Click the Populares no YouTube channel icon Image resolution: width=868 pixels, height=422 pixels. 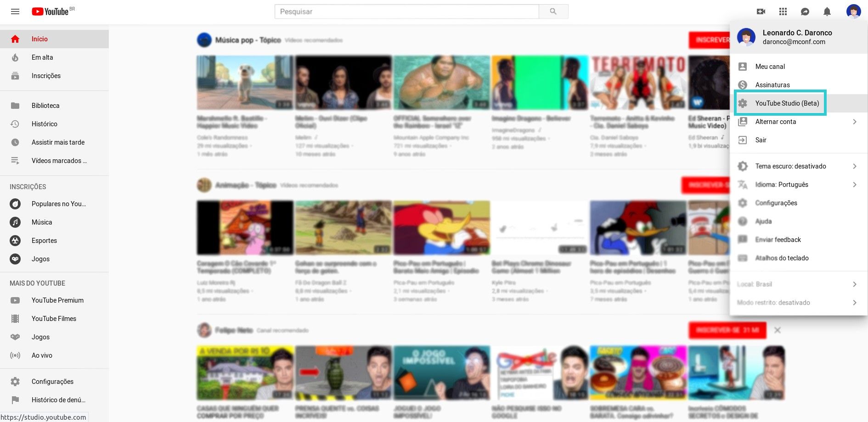(15, 204)
